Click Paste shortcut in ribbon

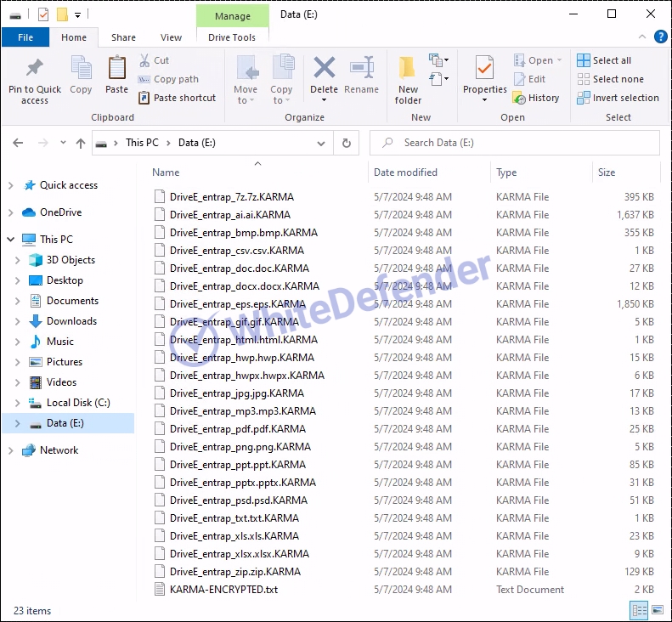pyautogui.click(x=177, y=98)
